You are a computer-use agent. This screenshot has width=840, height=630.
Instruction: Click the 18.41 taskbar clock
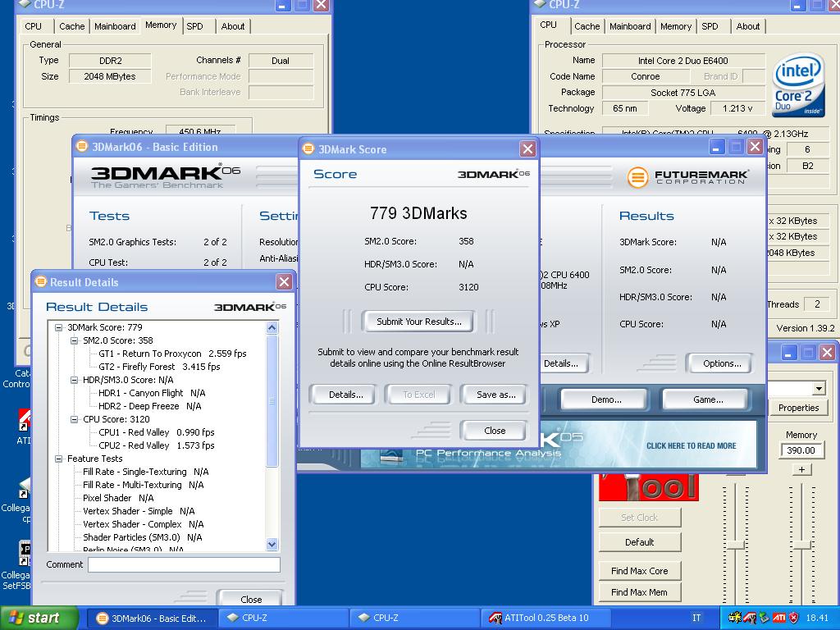click(817, 618)
